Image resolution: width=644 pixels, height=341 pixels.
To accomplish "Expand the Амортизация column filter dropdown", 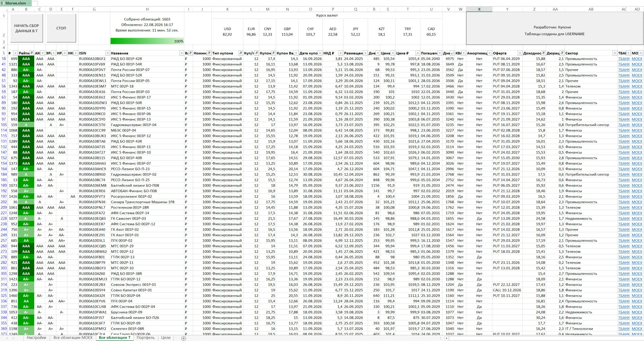I will [489, 53].
